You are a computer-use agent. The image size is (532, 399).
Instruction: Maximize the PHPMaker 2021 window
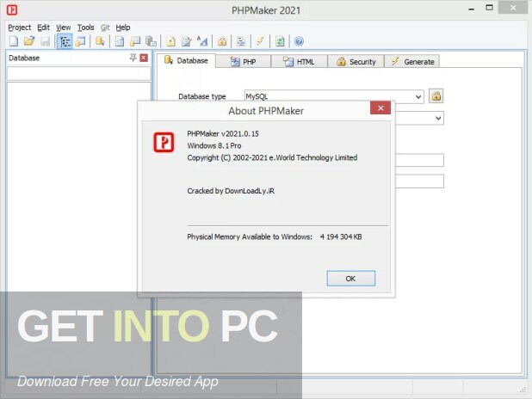[489, 8]
